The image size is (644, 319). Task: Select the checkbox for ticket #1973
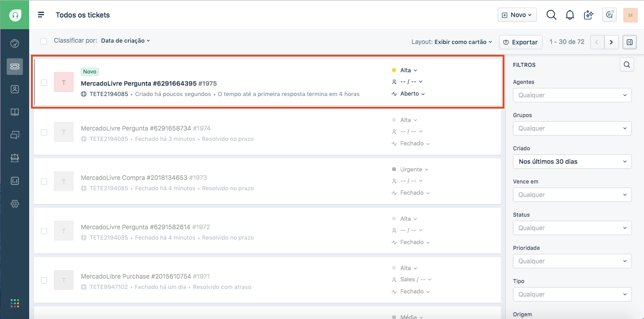44,182
